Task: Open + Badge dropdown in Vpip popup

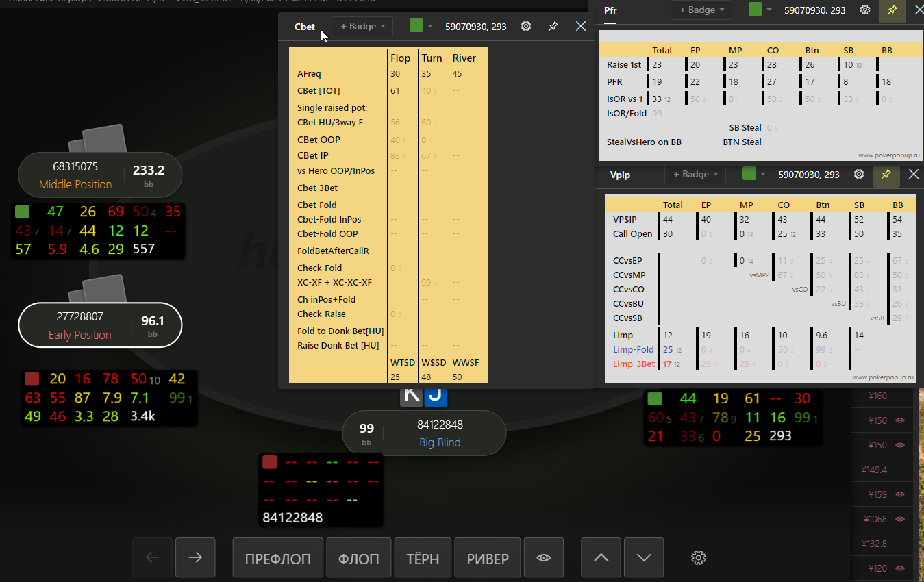Action: coord(695,175)
